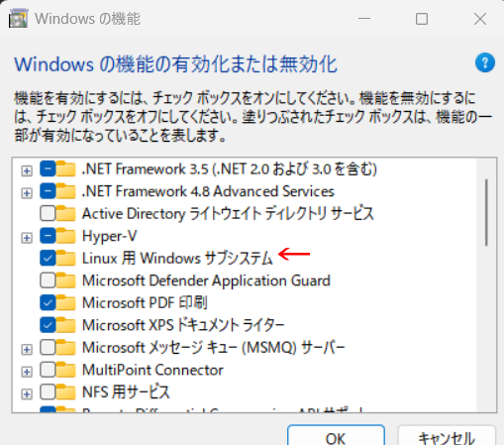The width and height of the screenshot is (504, 445).
Task: Enable Microsoft メッセージ キュー (MSMQ) サーバー checkbox
Action: tap(48, 348)
